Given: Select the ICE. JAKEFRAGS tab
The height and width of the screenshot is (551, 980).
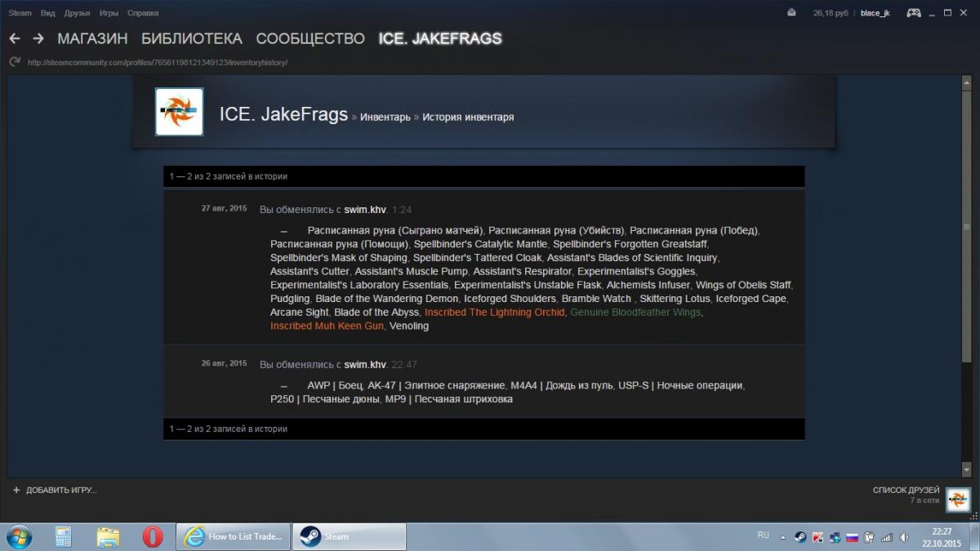Looking at the screenshot, I should pos(440,38).
